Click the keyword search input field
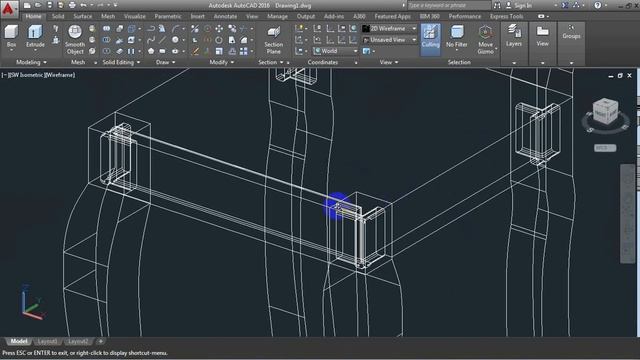Image resolution: width=640 pixels, height=360 pixels. pyautogui.click(x=449, y=5)
